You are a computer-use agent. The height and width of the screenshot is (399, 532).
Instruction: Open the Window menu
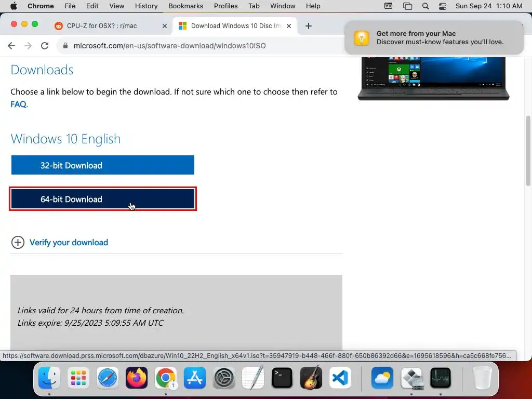pyautogui.click(x=283, y=6)
